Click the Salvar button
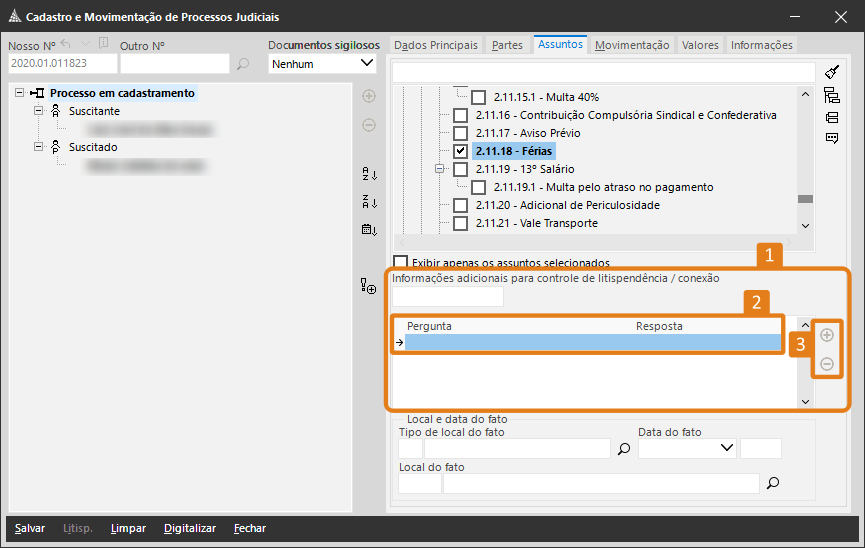The image size is (865, 548). tap(29, 528)
